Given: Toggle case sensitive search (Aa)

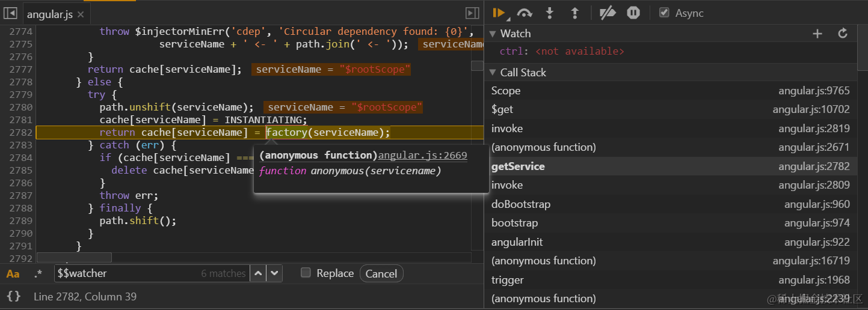Looking at the screenshot, I should pos(13,274).
